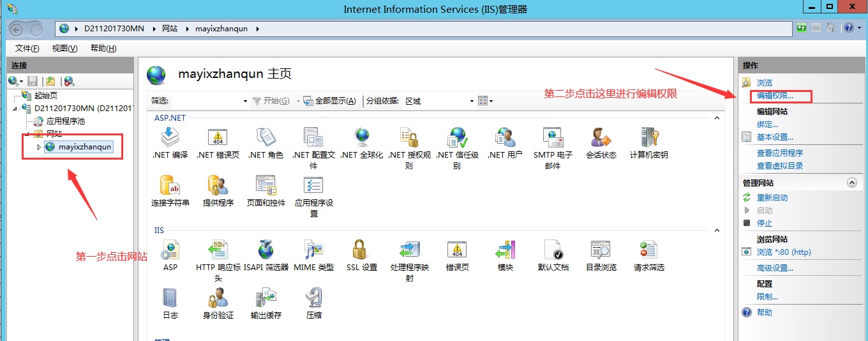Open the .NET 信任级别 feature icon

457,137
